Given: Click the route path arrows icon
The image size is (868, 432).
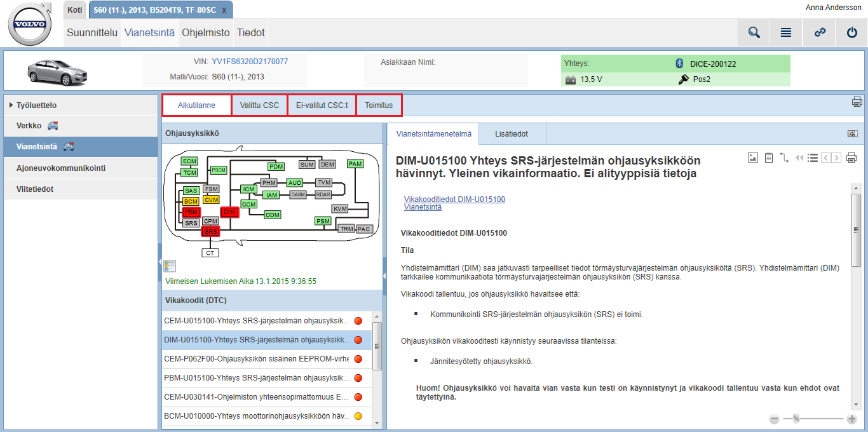Looking at the screenshot, I should point(784,158).
